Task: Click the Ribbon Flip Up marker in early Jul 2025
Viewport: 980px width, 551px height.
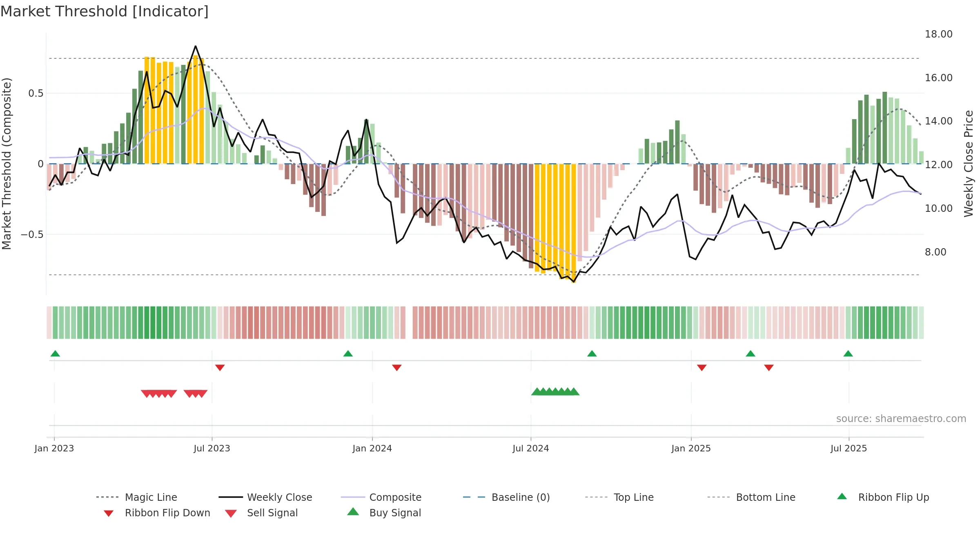Action: click(x=848, y=353)
